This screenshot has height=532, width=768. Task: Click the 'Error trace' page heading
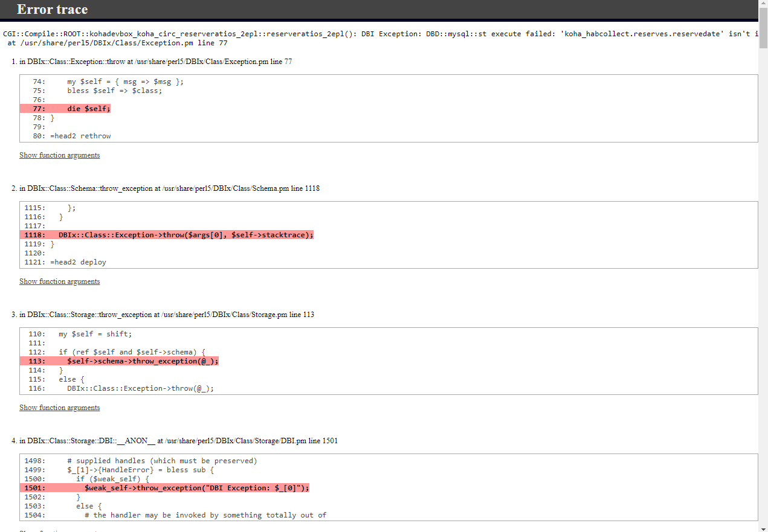(x=52, y=10)
